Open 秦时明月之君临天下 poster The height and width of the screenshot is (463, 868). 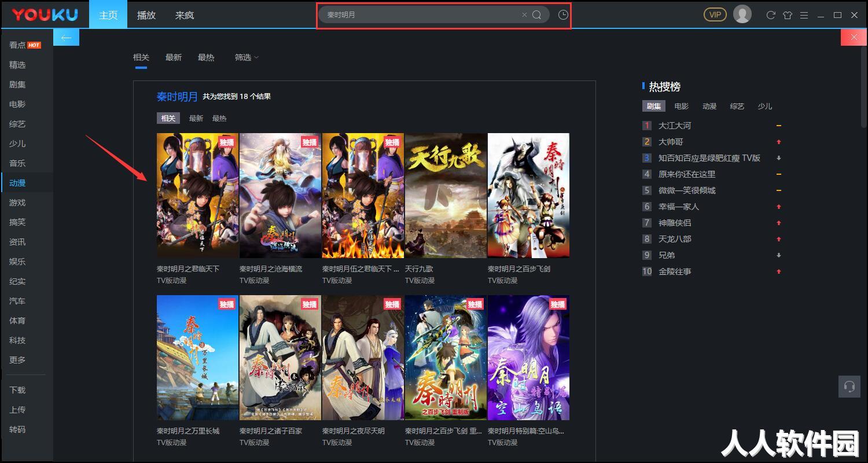point(197,196)
